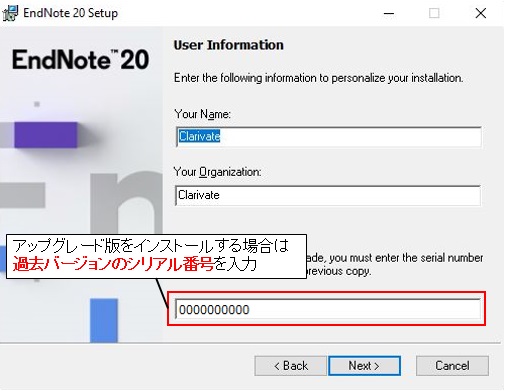Minimize the EndNote 20 Setup window
The width and height of the screenshot is (505, 391).
[x=389, y=14]
